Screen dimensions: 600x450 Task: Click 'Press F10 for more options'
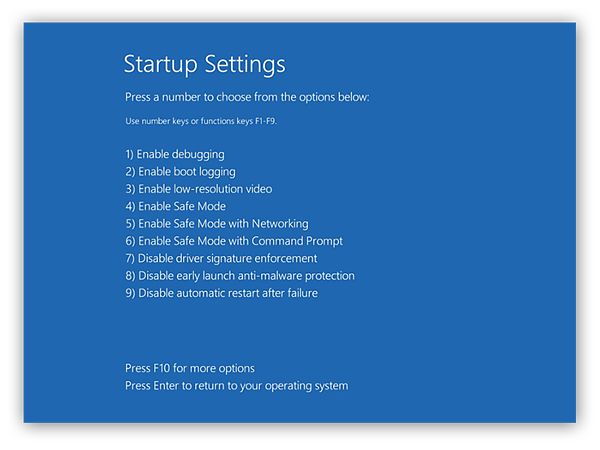[190, 368]
